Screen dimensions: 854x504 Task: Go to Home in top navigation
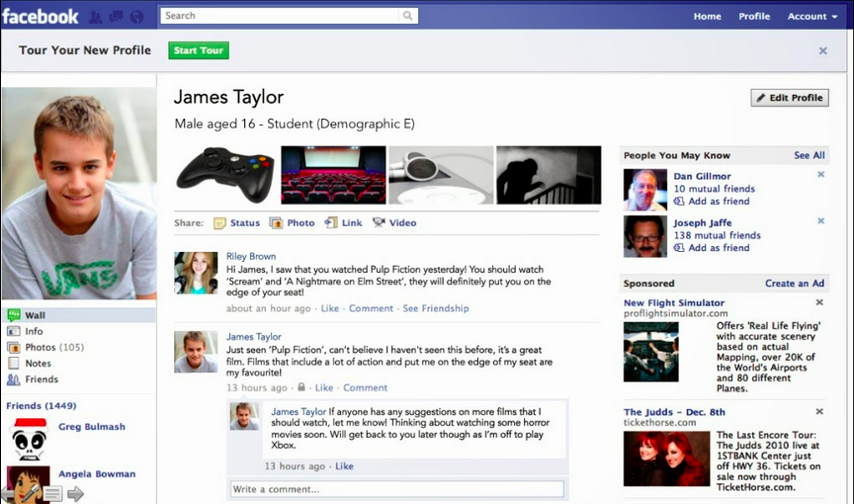[707, 17]
